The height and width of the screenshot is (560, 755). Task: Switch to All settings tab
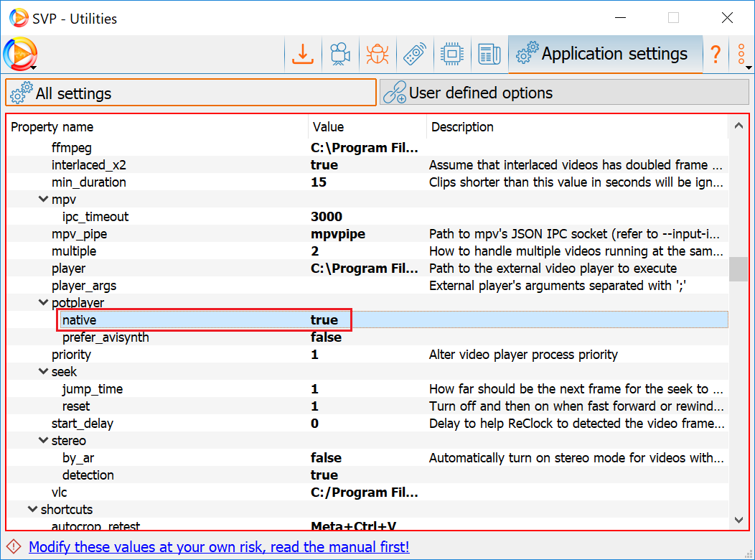191,93
